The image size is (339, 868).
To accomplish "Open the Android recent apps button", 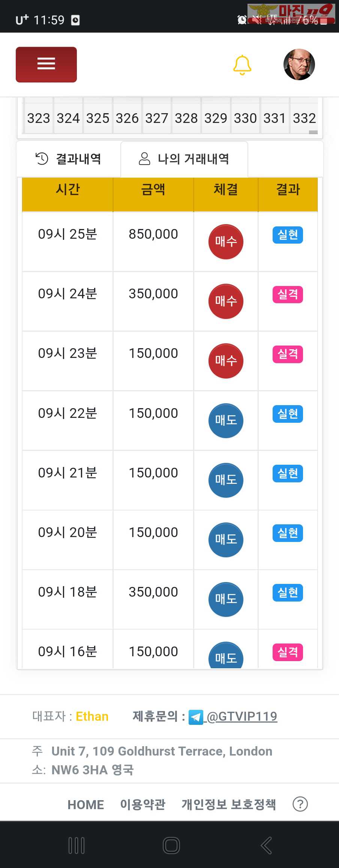I will (x=76, y=846).
